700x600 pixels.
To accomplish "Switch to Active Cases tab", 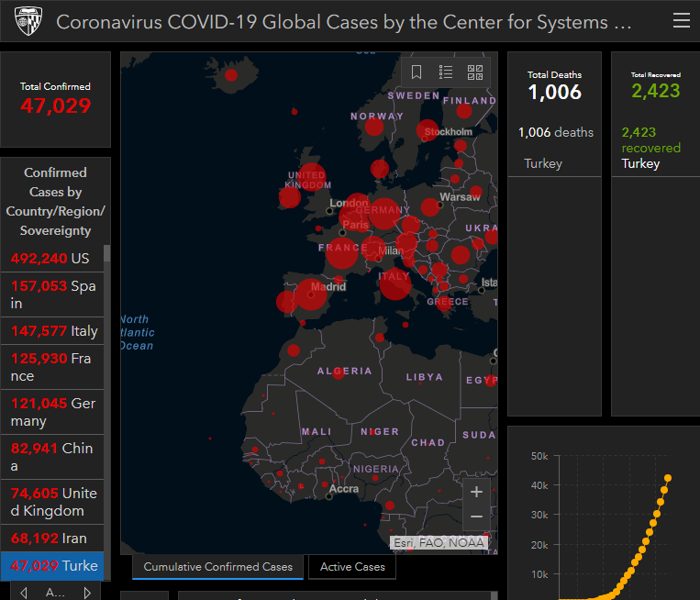I will tap(352, 567).
